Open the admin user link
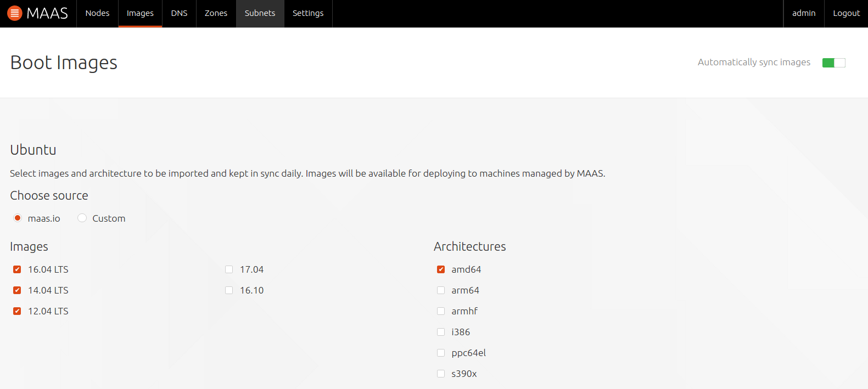 coord(804,13)
